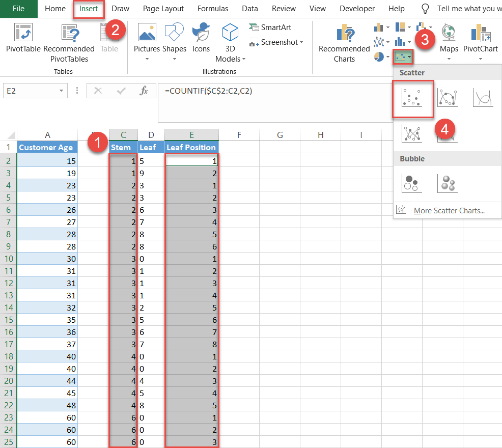
Task: Choose Scatter with Smooth Lines and Markers
Action: (447, 97)
